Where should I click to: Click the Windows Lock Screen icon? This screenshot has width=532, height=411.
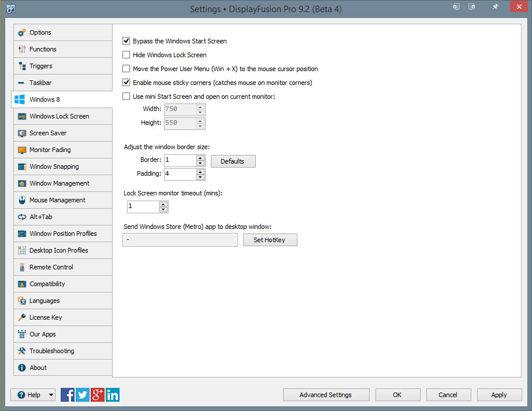pos(22,117)
